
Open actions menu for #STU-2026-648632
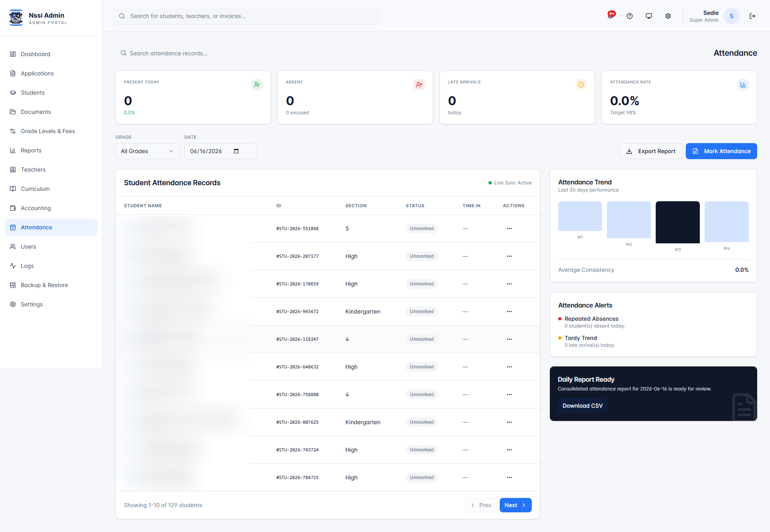point(509,367)
